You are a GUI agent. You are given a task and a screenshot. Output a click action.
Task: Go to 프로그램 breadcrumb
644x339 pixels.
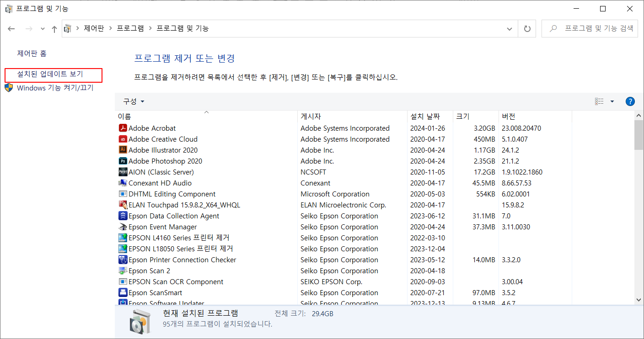coord(130,28)
